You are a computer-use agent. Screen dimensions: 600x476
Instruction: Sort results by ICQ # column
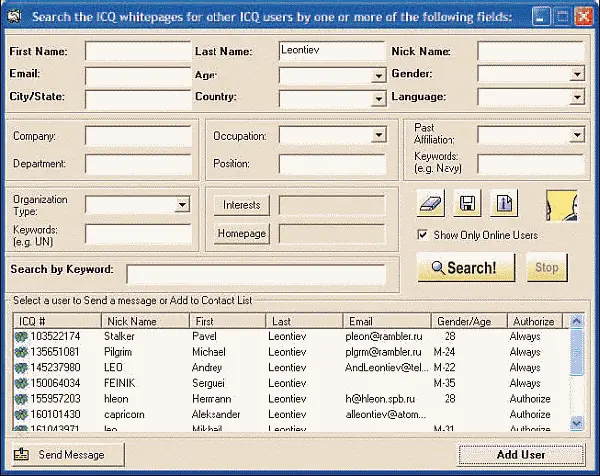pos(57,321)
